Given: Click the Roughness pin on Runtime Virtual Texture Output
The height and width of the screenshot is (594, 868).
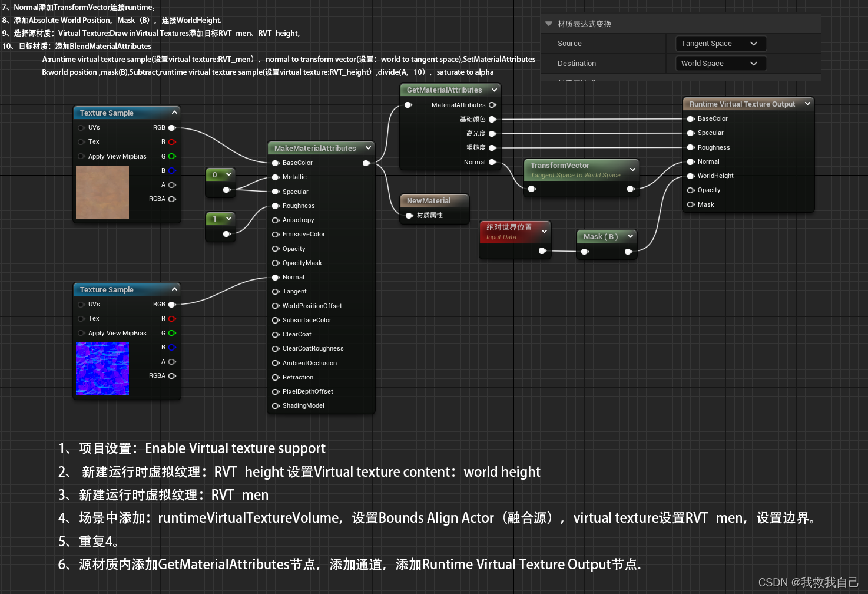Looking at the screenshot, I should pyautogui.click(x=690, y=147).
